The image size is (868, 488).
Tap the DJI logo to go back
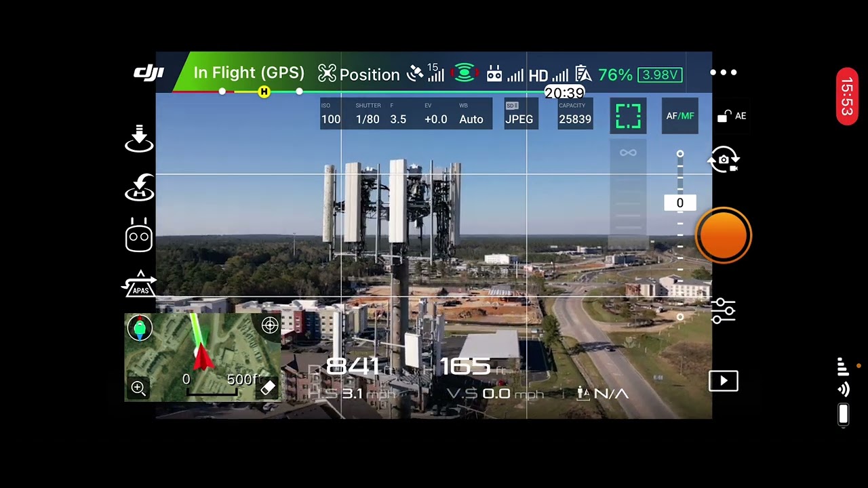(x=149, y=73)
